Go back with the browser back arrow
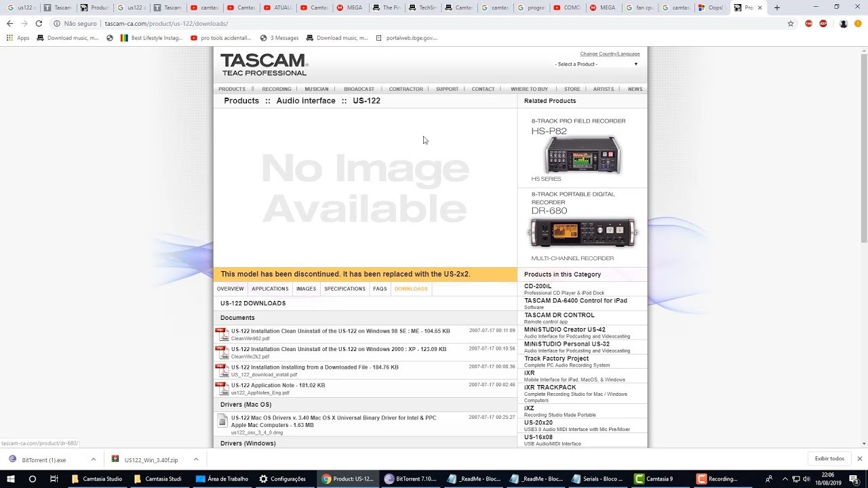Image resolution: width=868 pixels, height=488 pixels. click(9, 23)
